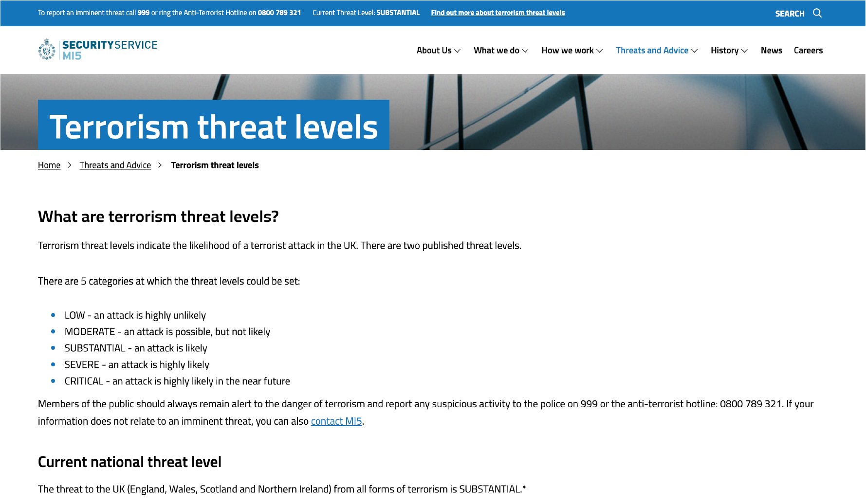Open the Security Service MI5 wordmark
Image resolution: width=866 pixels, height=504 pixels.
click(110, 50)
